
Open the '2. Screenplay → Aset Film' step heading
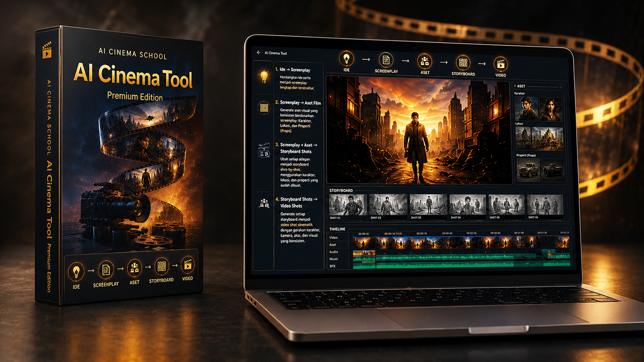point(298,103)
